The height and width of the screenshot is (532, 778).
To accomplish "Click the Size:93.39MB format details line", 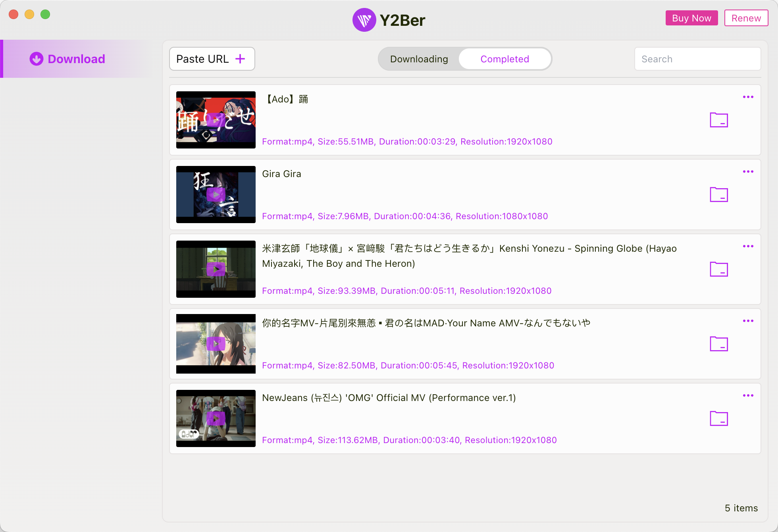I will [x=407, y=291].
